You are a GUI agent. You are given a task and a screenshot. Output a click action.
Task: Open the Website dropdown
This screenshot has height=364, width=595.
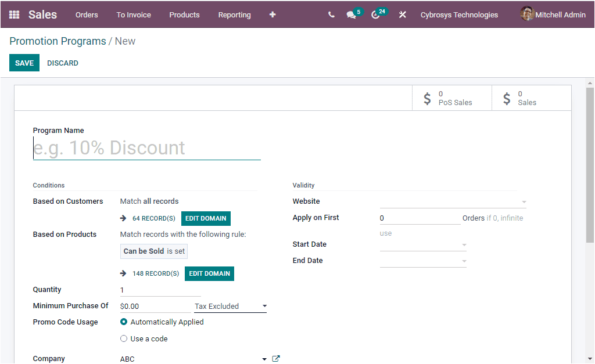pyautogui.click(x=524, y=201)
